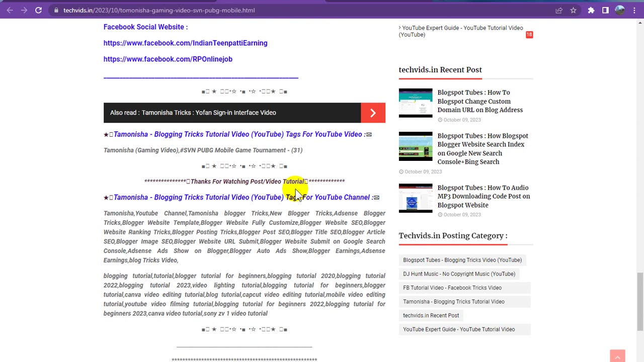Viewport: 644px width, 362px height.
Task: Select DJ Hunt Music - No Copyright Music category
Action: click(x=459, y=274)
